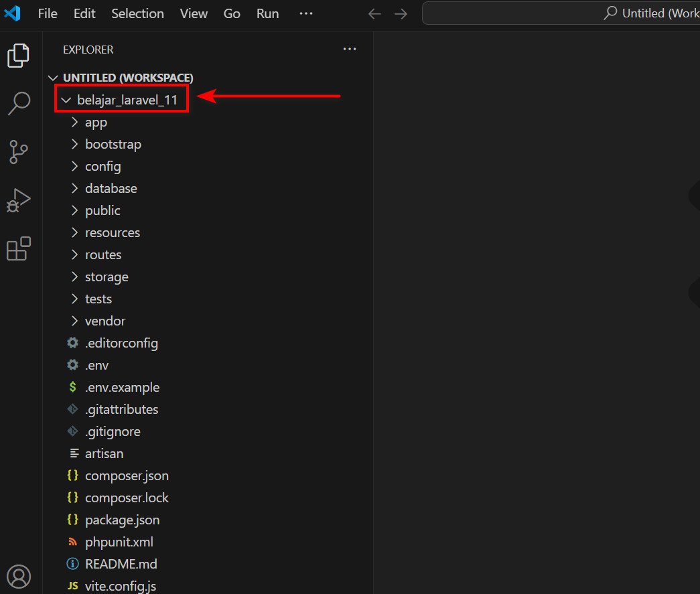Viewport: 700px width, 594px height.
Task: Open the Run and Debug view
Action: tap(18, 200)
